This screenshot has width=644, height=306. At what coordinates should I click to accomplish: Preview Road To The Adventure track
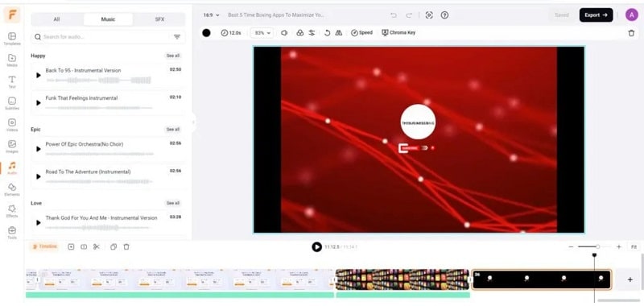[x=39, y=176]
